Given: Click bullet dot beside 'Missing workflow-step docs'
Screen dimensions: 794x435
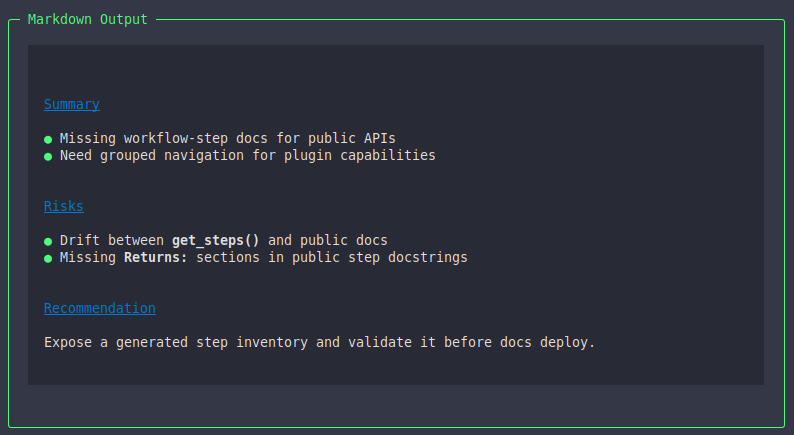Looking at the screenshot, I should (48, 139).
